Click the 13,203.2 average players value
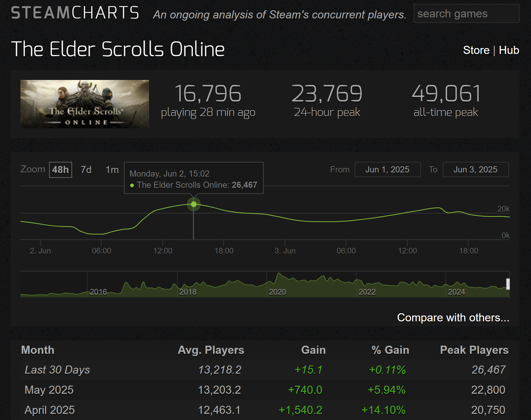Viewport: 531px width, 420px height. point(220,390)
